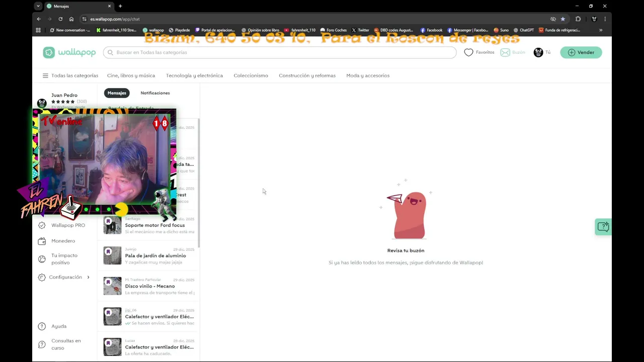The width and height of the screenshot is (644, 362).
Task: Show more bookmarks chevron
Action: pos(601,30)
